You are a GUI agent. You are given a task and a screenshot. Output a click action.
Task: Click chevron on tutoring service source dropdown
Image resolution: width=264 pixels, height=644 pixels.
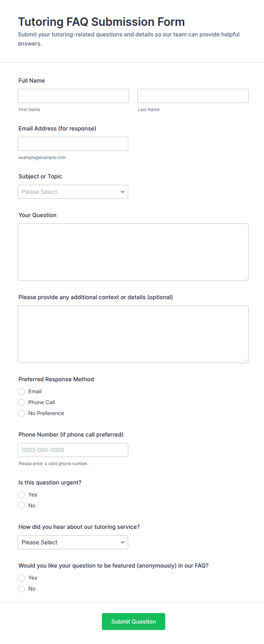(123, 542)
